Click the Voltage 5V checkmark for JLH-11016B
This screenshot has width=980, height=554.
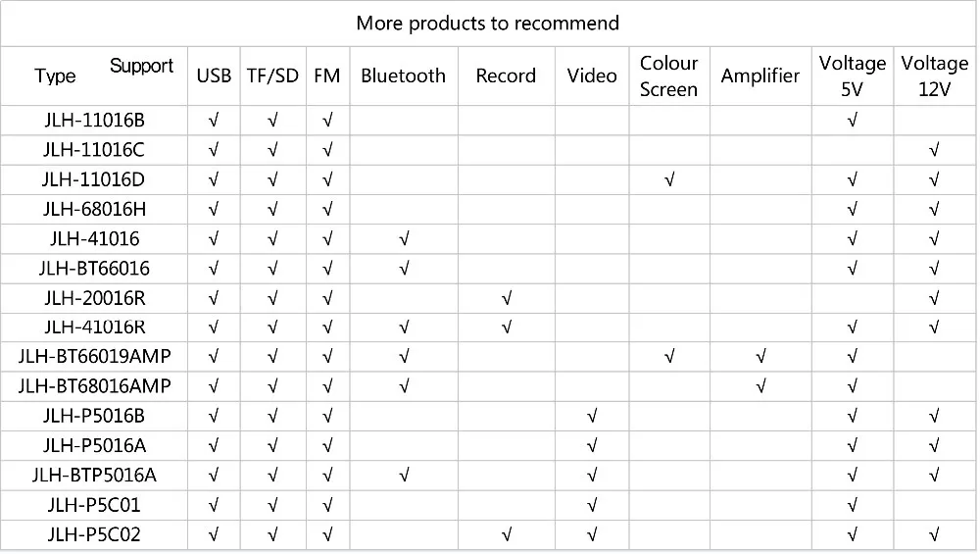[x=853, y=121]
